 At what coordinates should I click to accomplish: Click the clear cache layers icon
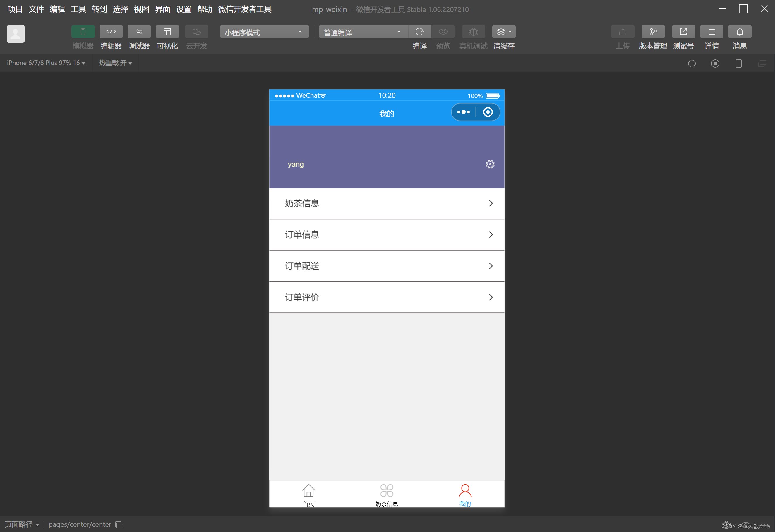click(501, 32)
